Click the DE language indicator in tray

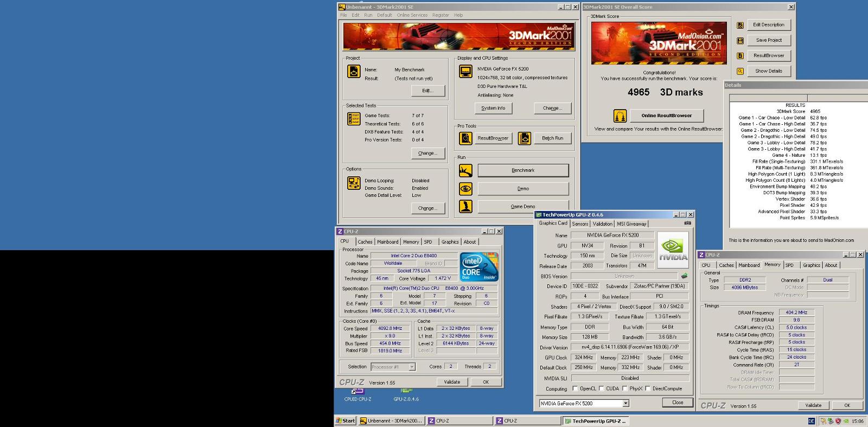click(x=812, y=420)
